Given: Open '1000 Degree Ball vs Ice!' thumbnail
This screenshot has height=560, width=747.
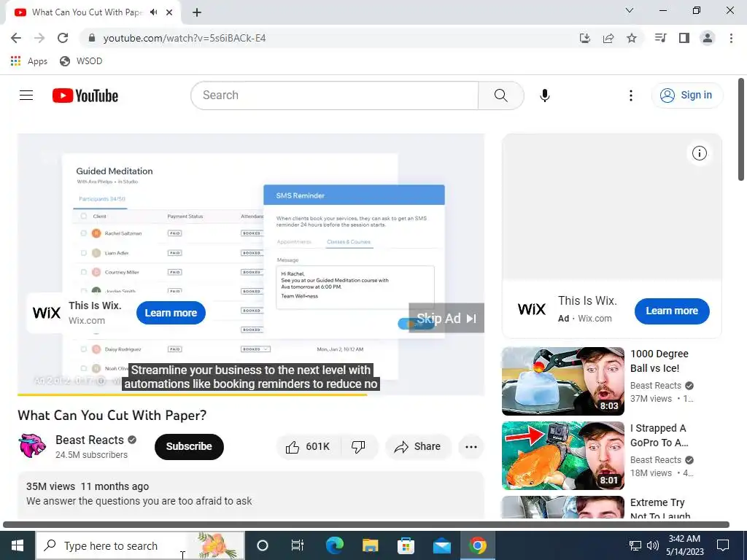Looking at the screenshot, I should click(562, 381).
